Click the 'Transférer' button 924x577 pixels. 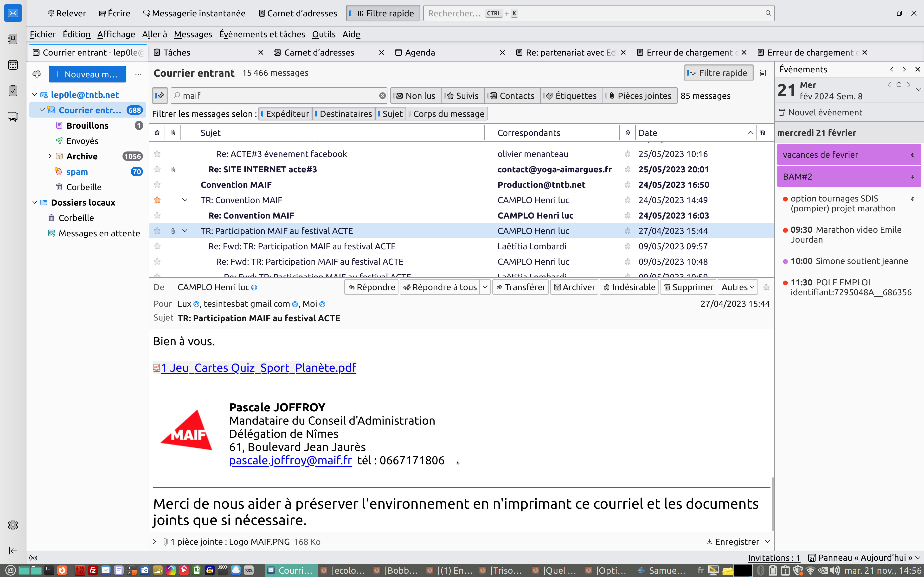[521, 287]
